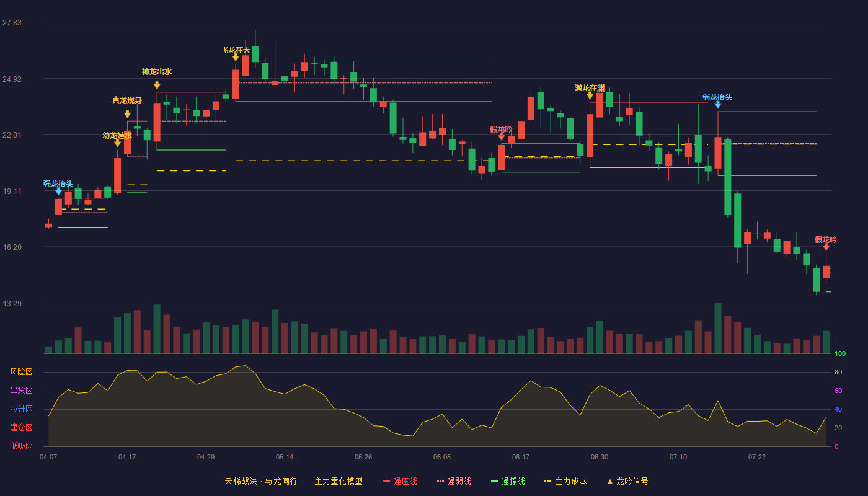Toggle the 主力成本 legend series
Image resolution: width=868 pixels, height=496 pixels.
[565, 481]
